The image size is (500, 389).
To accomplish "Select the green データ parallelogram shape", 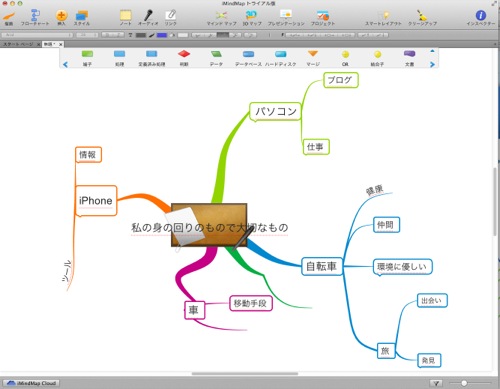I will [x=216, y=54].
